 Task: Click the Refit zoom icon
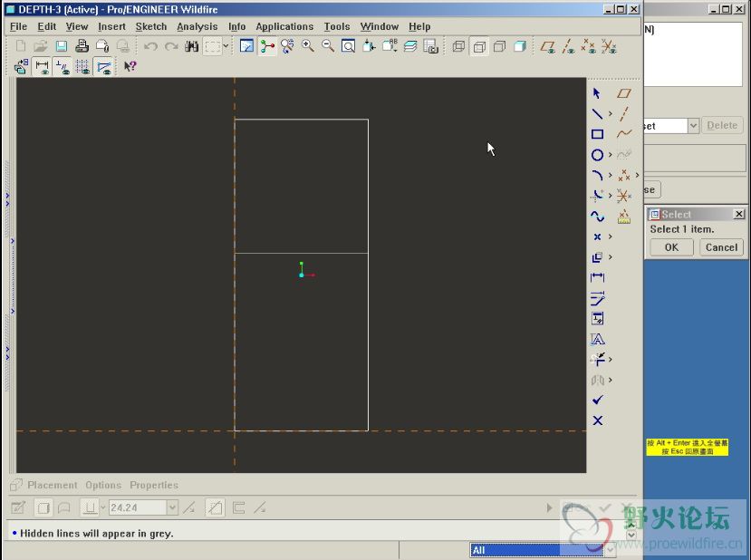[348, 46]
